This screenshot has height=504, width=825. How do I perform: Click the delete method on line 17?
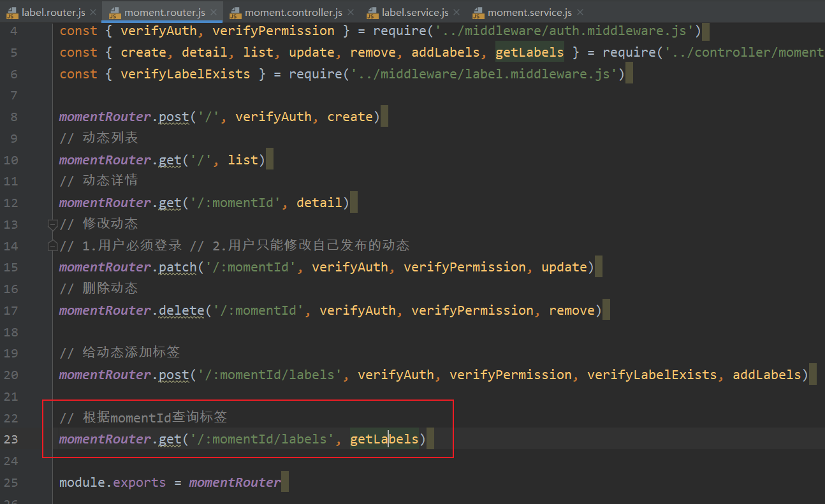182,310
